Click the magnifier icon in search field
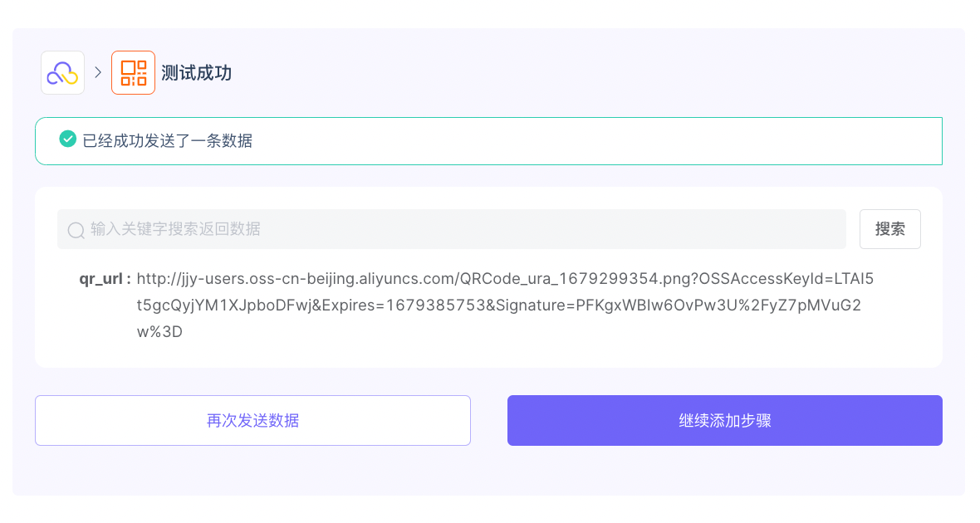The image size is (980, 523). click(76, 230)
